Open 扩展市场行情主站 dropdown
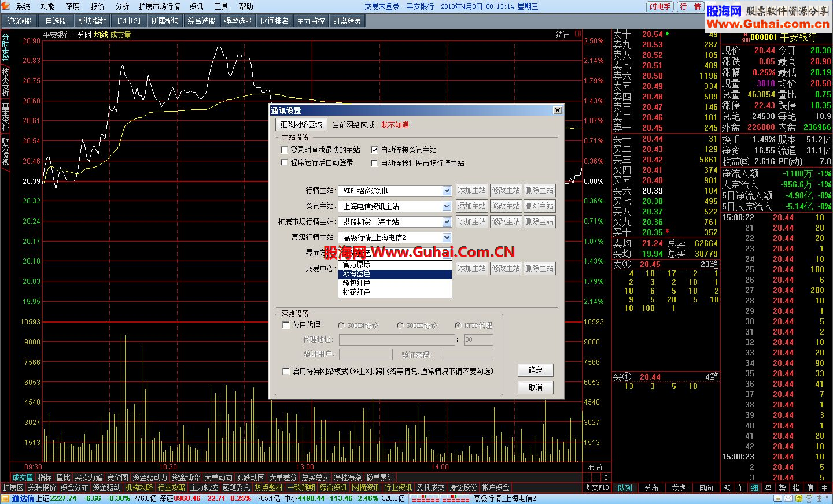 click(395, 222)
